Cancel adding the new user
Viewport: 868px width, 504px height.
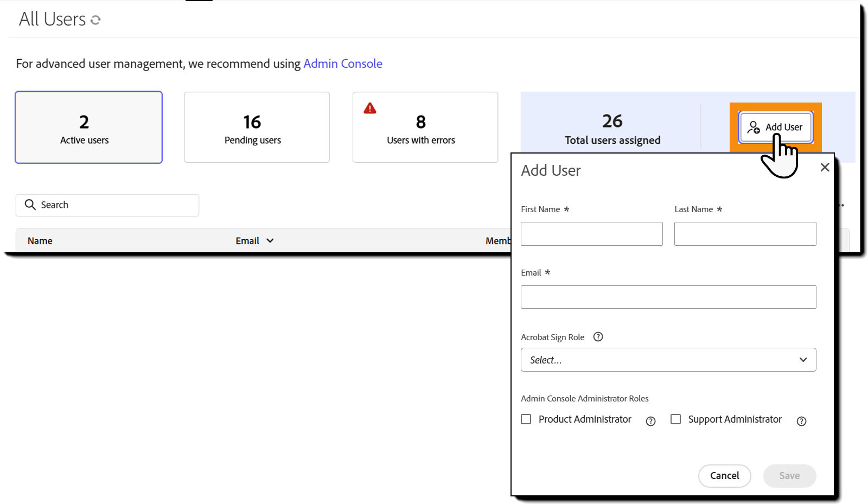pos(724,476)
